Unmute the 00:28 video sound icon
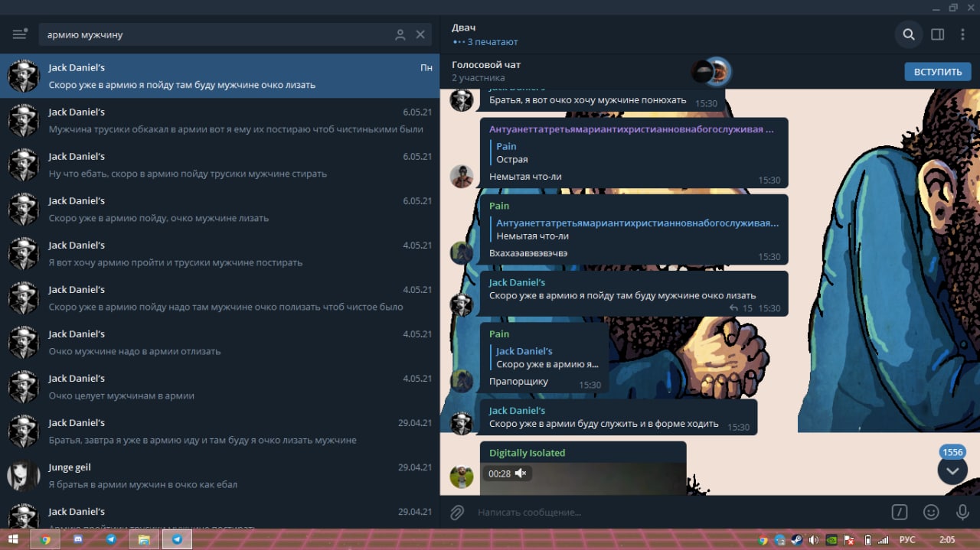This screenshot has height=550, width=980. [x=521, y=474]
